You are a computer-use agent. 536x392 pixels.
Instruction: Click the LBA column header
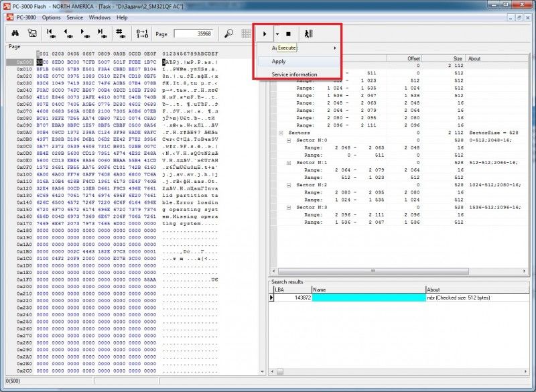tap(293, 289)
